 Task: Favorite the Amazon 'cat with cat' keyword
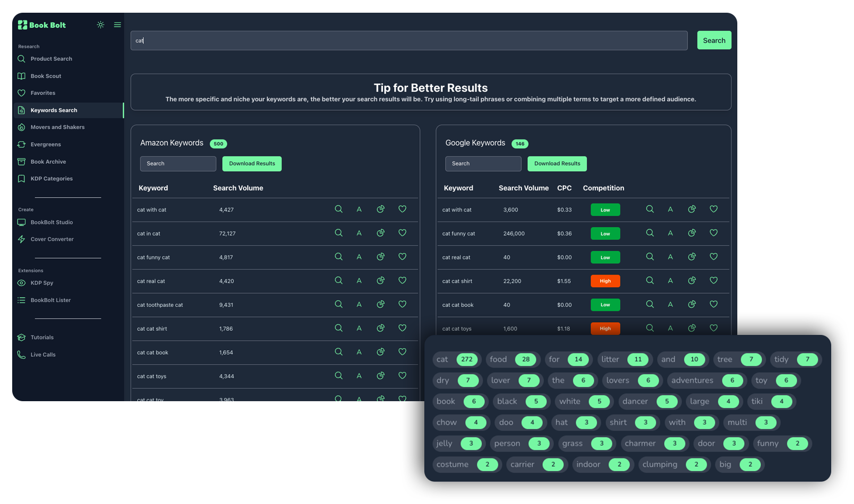pyautogui.click(x=402, y=209)
